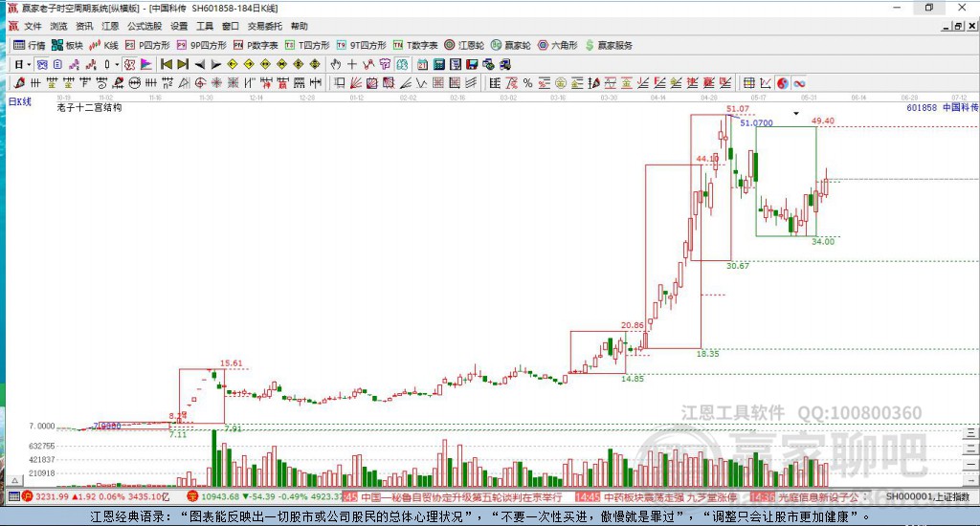Open the 江恩轮 Gann wheel
Viewport: 980px width, 526px height.
tap(464, 45)
